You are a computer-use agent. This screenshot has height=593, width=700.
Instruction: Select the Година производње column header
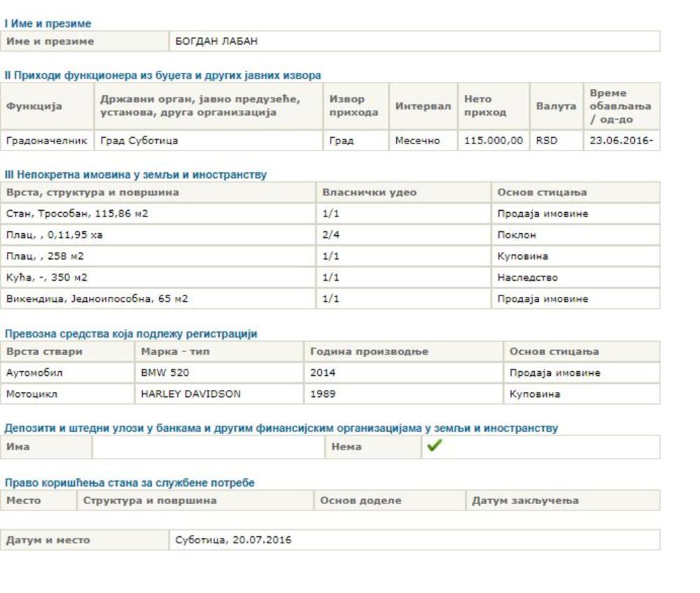369,351
